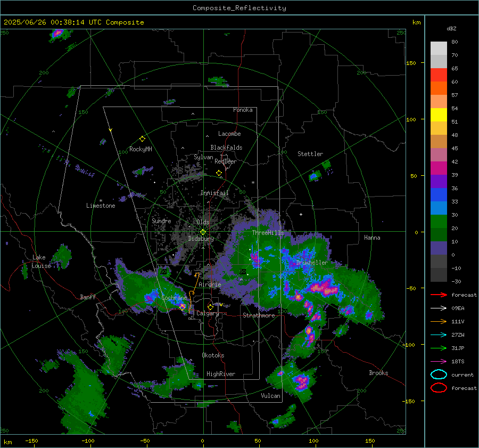Click the yellow 54-51 dBZ swatch
479x448 pixels.
pyautogui.click(x=439, y=115)
